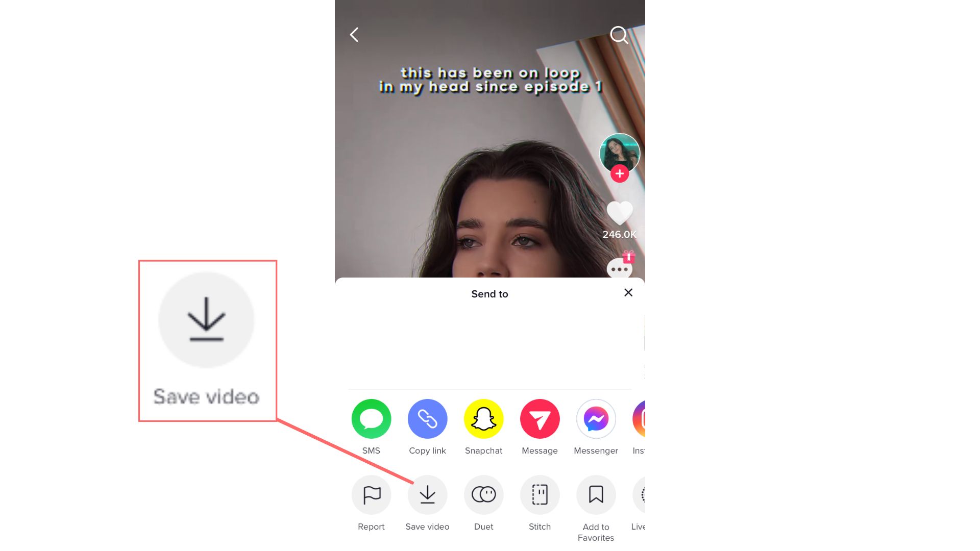The width and height of the screenshot is (980, 551).
Task: Tap the Report flag icon
Action: tap(372, 494)
